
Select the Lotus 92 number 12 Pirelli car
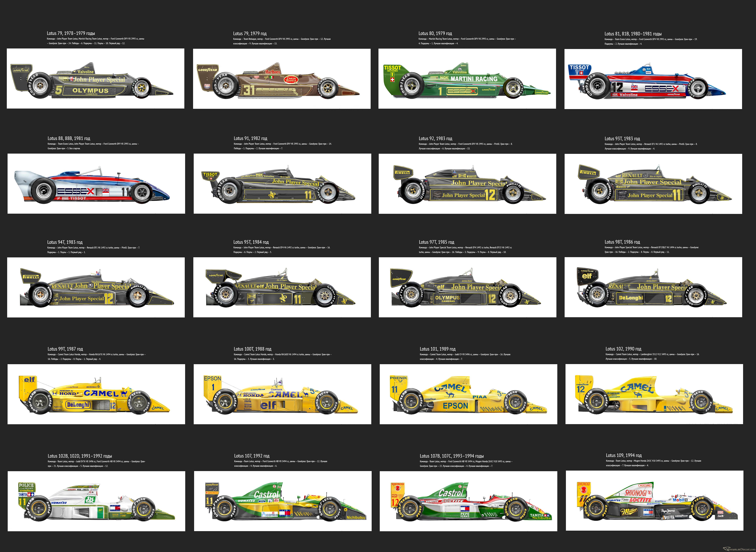click(468, 184)
